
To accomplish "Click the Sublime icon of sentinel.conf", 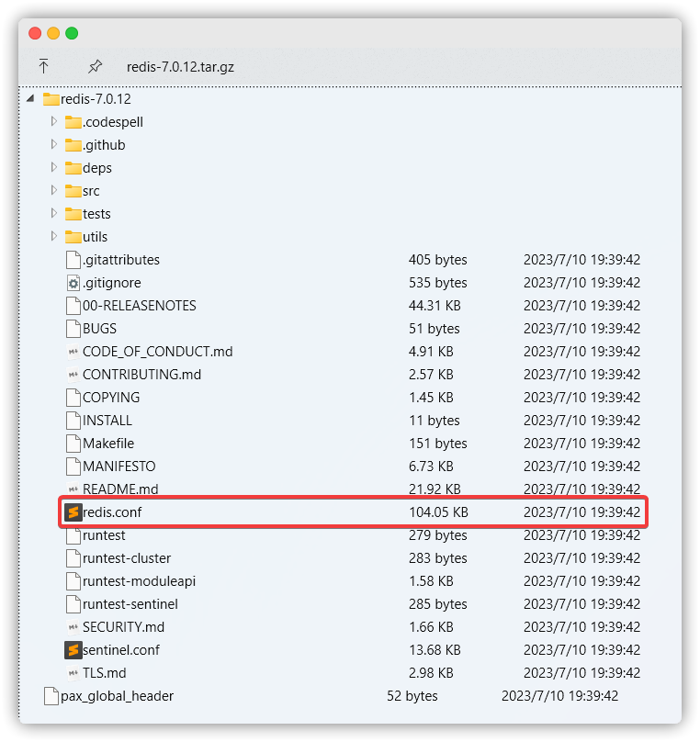I will tap(73, 650).
